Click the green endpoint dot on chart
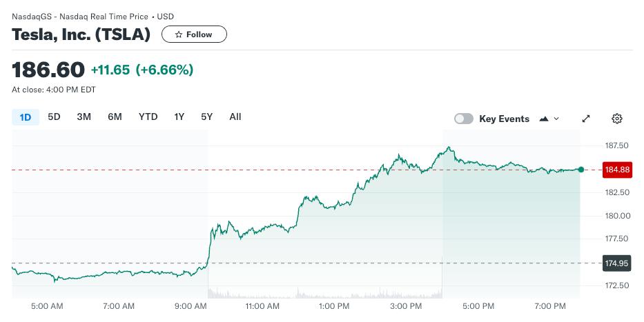The image size is (644, 322). click(x=581, y=170)
